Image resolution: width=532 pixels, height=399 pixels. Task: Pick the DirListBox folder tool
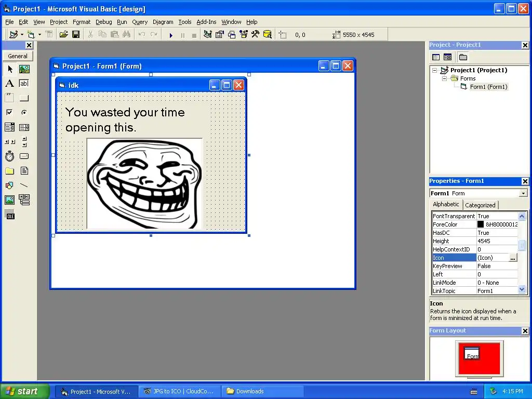point(10,170)
